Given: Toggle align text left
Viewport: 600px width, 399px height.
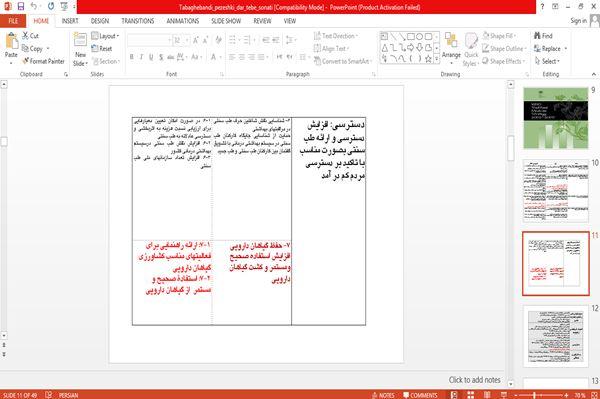Looking at the screenshot, I should (232, 57).
